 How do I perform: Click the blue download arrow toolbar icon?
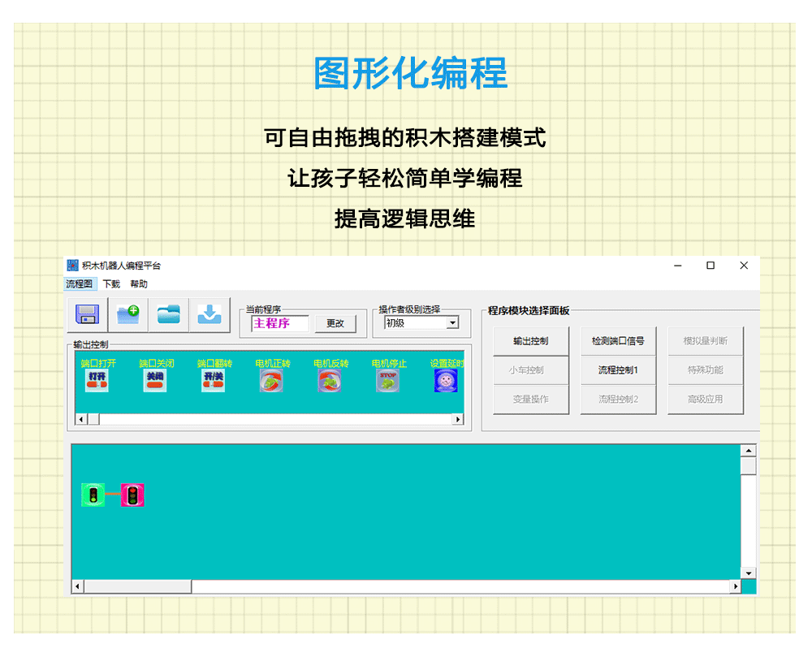[x=209, y=316]
